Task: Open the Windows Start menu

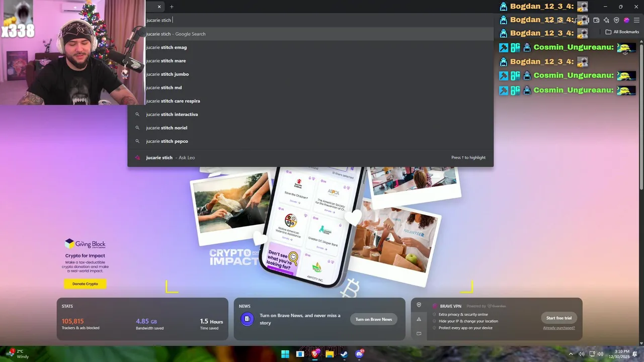Action: (x=285, y=354)
